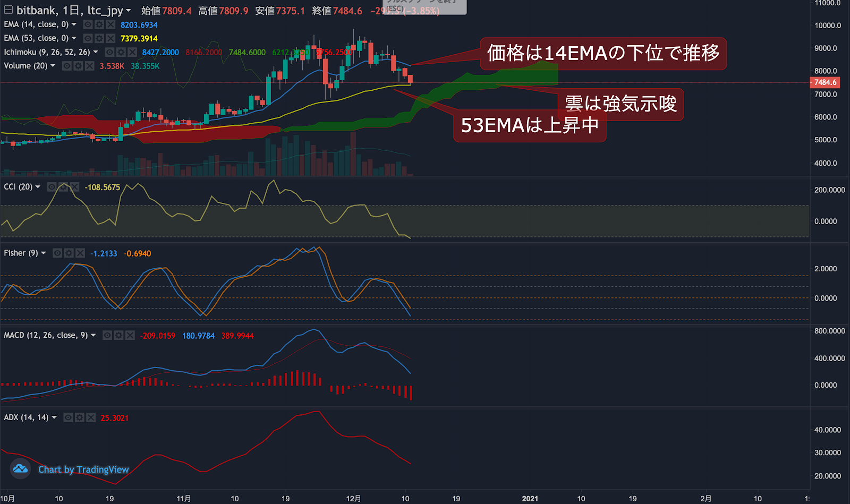
Task: Remove the EMA 53 indicator
Action: click(x=110, y=38)
